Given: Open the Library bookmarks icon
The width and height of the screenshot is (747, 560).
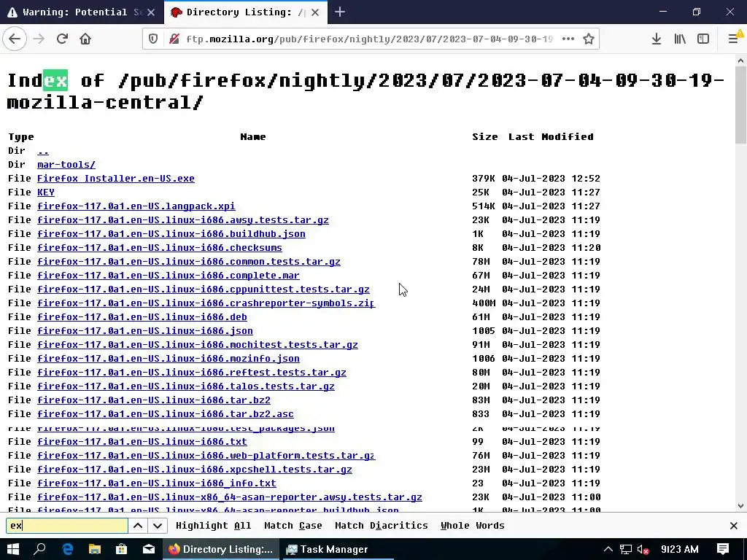Looking at the screenshot, I should point(680,39).
